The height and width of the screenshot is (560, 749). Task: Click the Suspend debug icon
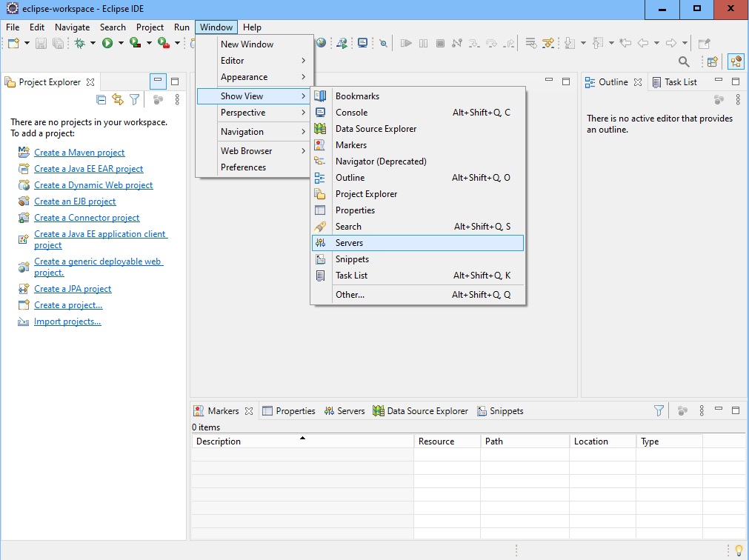423,44
